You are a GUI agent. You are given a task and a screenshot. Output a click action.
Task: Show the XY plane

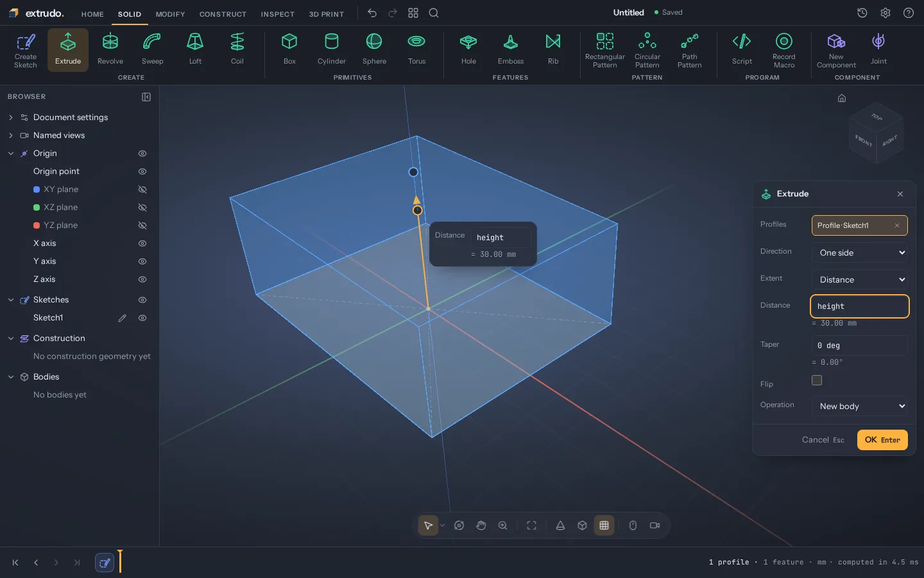tap(142, 189)
